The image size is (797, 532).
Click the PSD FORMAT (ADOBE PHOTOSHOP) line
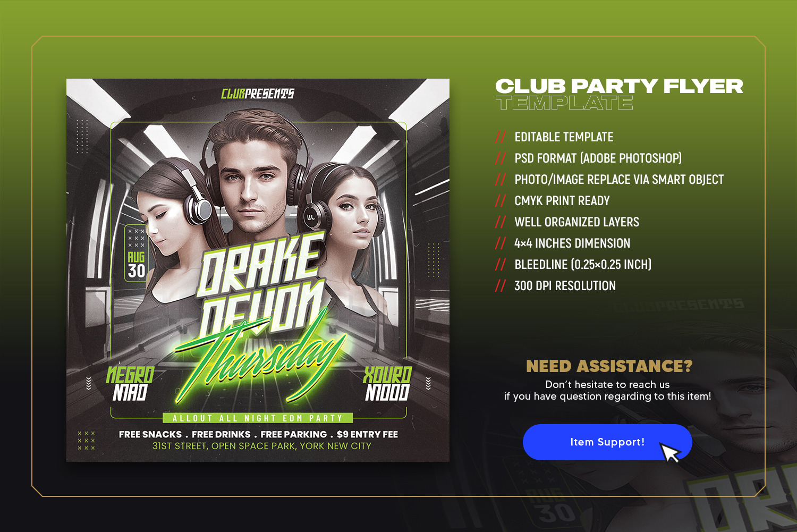(598, 158)
